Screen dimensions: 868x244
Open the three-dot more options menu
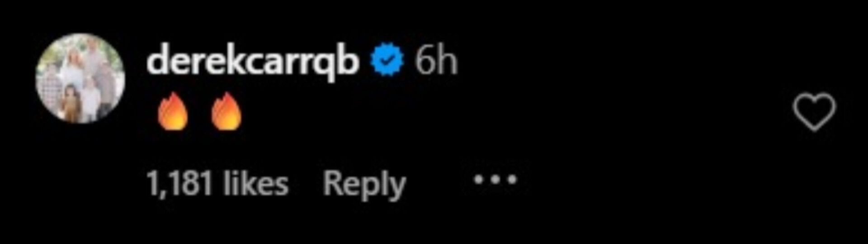pyautogui.click(x=495, y=180)
